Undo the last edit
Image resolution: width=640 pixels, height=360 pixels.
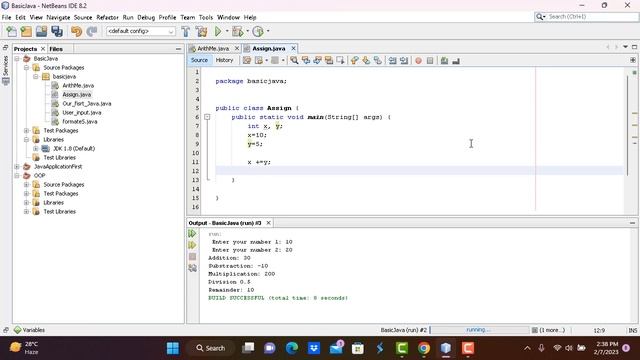[76, 31]
